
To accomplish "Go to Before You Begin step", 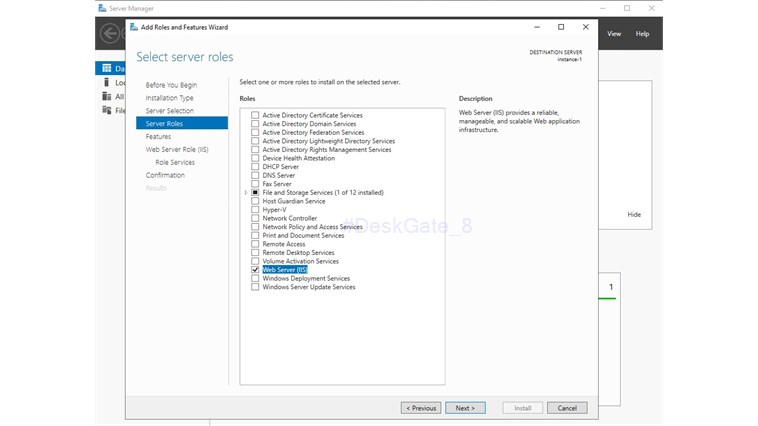I will click(x=171, y=85).
